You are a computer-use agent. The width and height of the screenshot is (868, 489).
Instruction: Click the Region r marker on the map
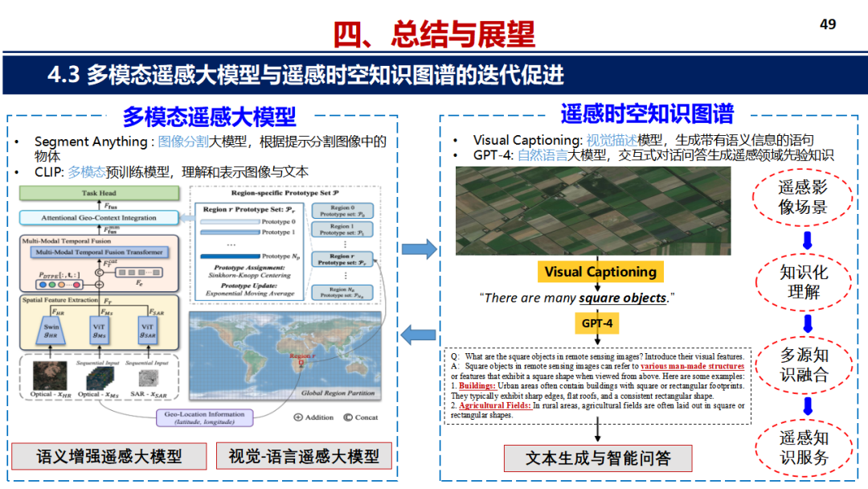pyautogui.click(x=301, y=363)
